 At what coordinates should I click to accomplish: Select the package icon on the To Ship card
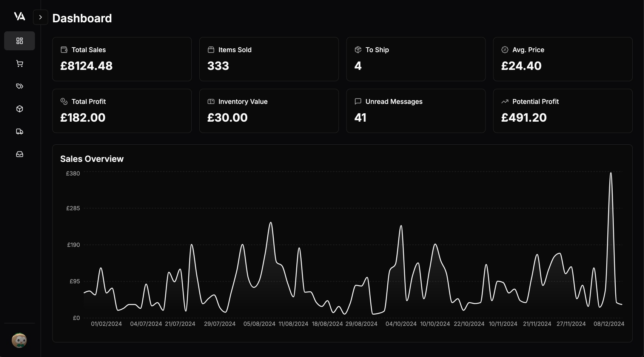pyautogui.click(x=357, y=49)
